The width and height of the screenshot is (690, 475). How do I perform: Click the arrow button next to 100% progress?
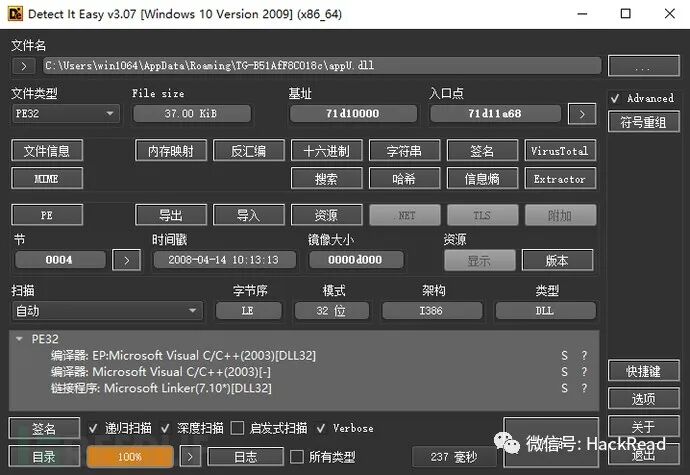[x=190, y=457]
